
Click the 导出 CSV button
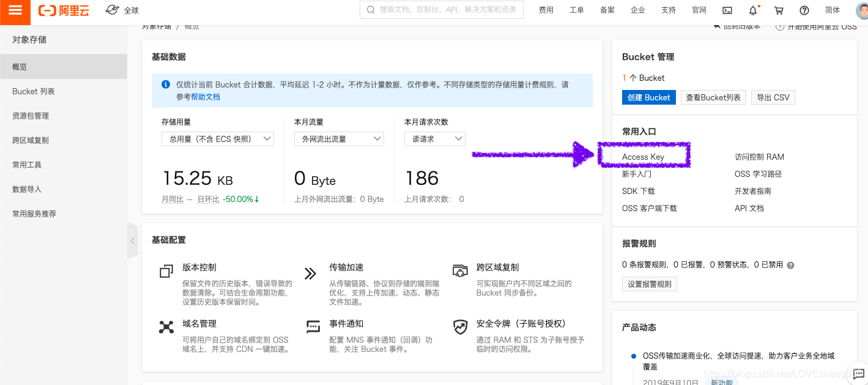pyautogui.click(x=773, y=97)
